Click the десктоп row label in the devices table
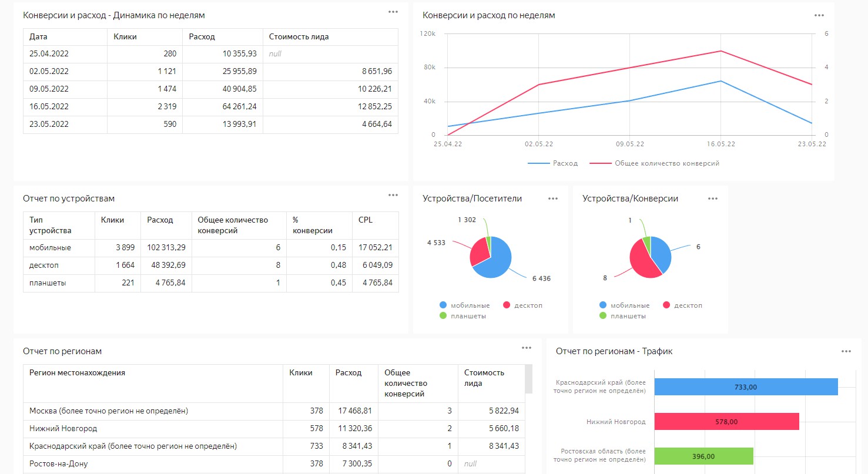The width and height of the screenshot is (868, 474). point(59,265)
